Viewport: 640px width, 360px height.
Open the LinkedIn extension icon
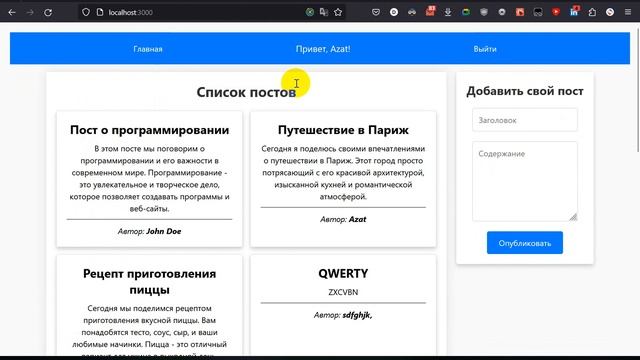click(x=574, y=12)
